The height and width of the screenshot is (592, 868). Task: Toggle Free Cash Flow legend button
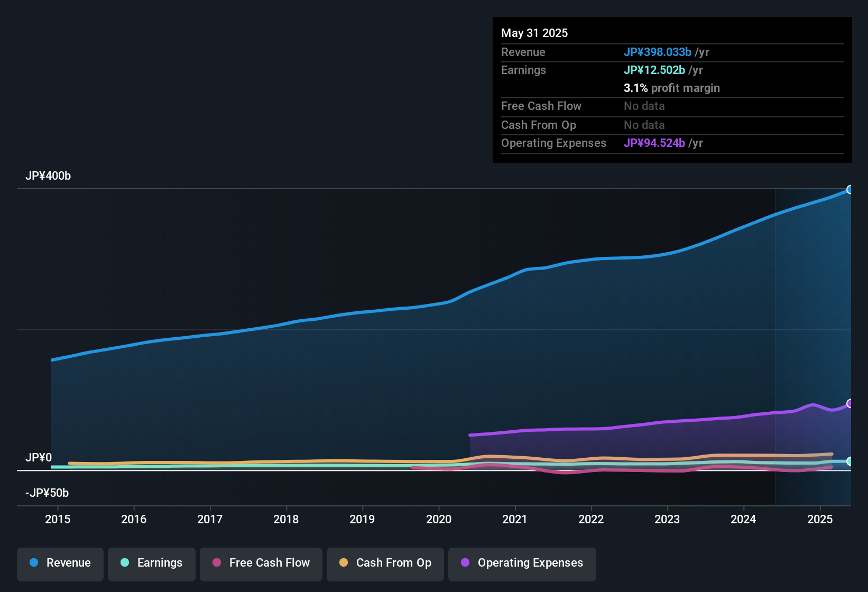(261, 563)
